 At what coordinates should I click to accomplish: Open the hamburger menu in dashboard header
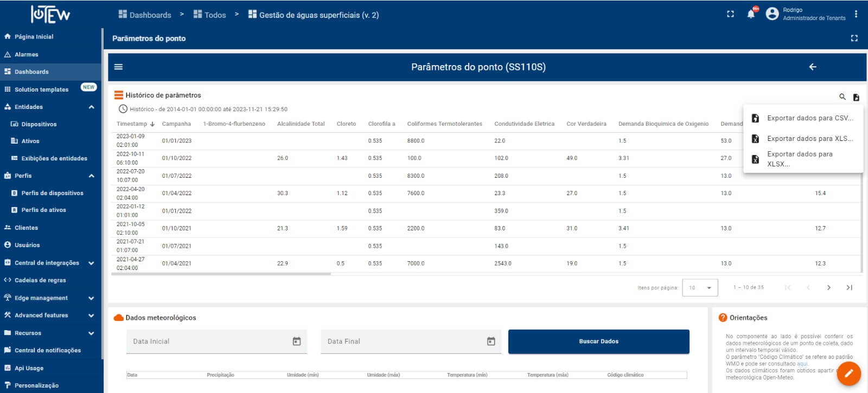(118, 67)
